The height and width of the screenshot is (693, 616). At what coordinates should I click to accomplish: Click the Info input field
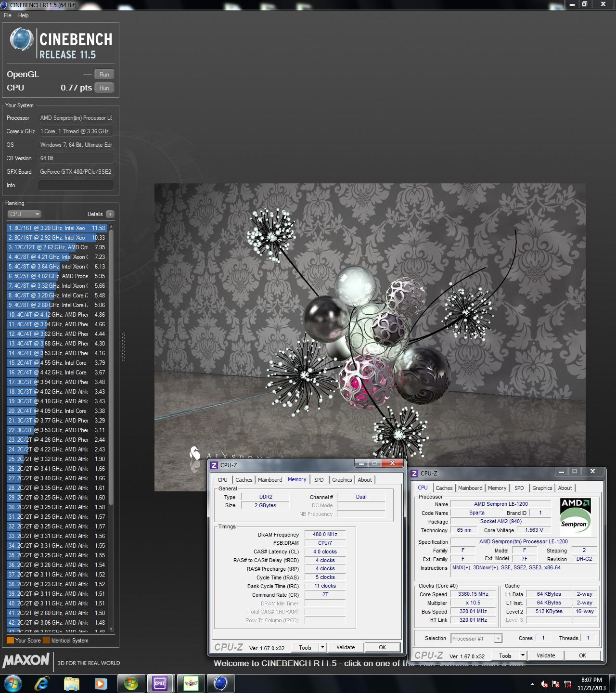point(76,185)
